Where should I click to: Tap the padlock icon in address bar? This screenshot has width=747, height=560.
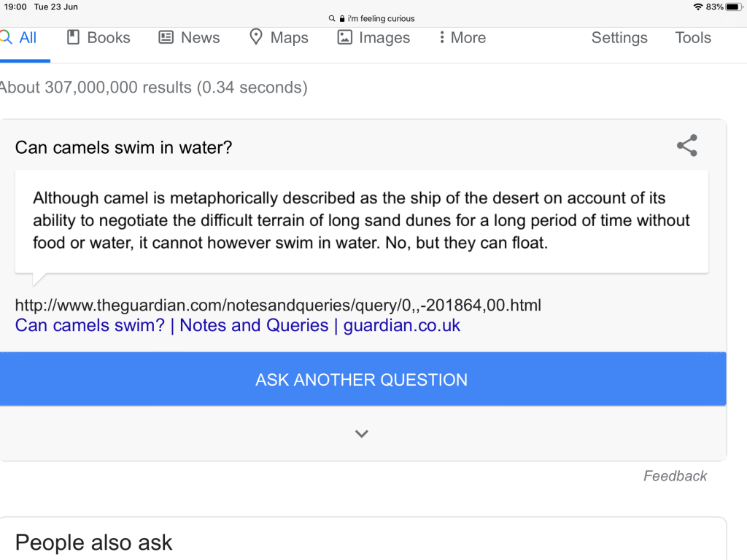(341, 18)
